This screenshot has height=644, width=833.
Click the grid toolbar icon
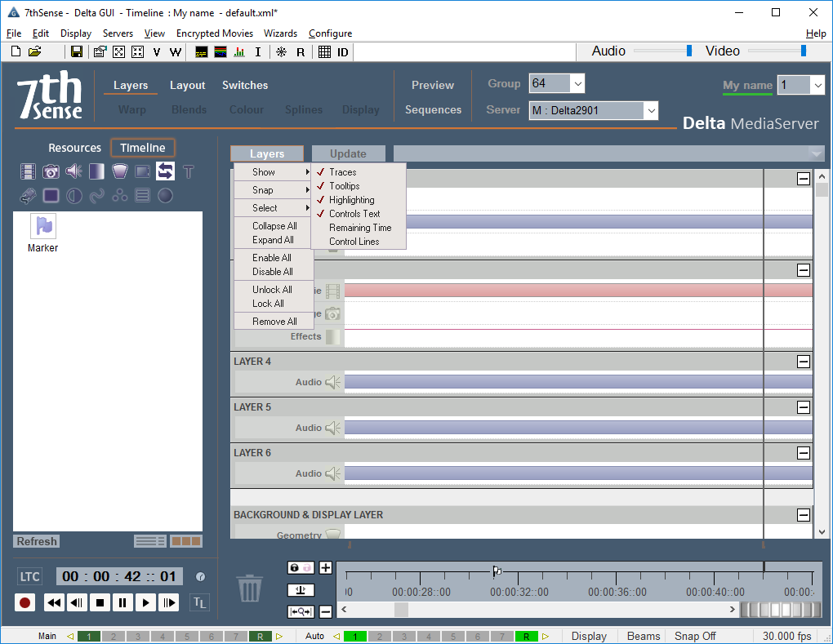(324, 51)
